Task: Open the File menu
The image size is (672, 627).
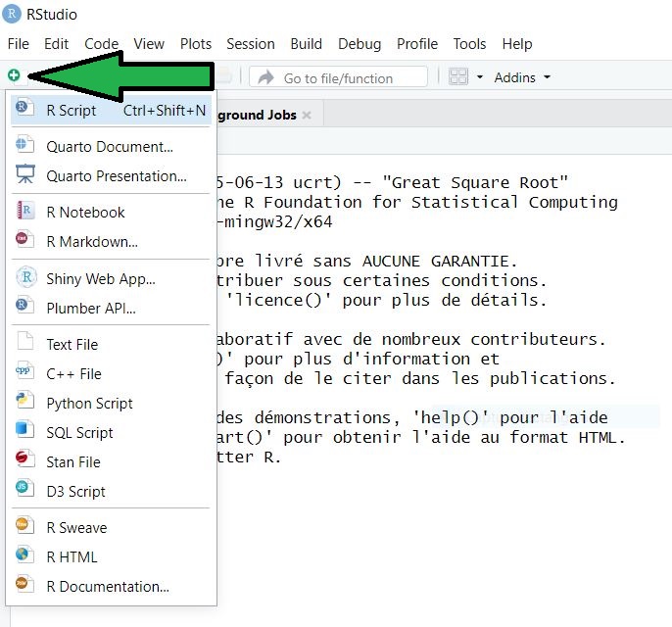Action: [19, 44]
